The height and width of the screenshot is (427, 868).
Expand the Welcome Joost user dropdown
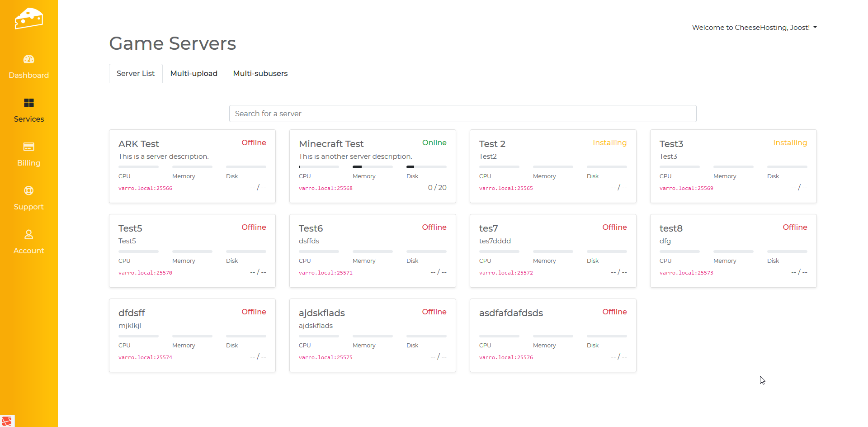pyautogui.click(x=754, y=28)
